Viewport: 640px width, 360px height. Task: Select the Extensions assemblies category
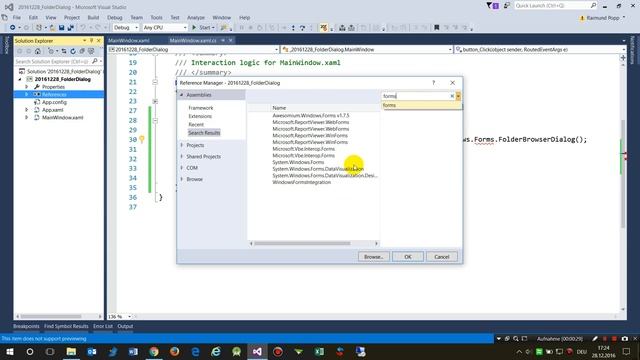[x=200, y=116]
